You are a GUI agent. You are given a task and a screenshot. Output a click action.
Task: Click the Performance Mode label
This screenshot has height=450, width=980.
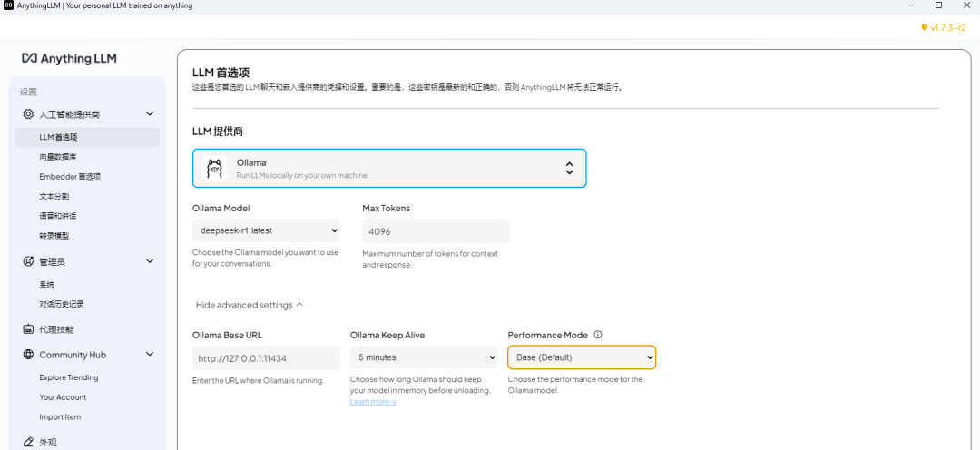click(x=547, y=335)
